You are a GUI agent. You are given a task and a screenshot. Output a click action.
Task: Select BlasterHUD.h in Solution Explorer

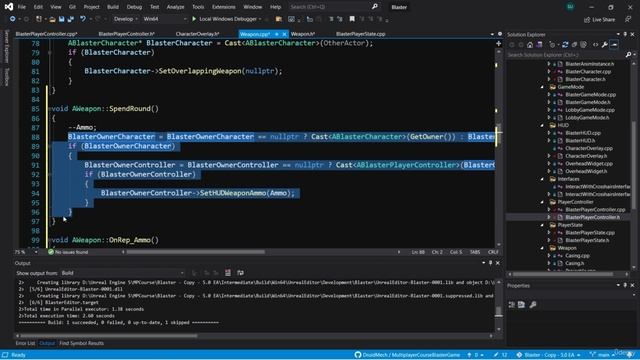(x=580, y=141)
